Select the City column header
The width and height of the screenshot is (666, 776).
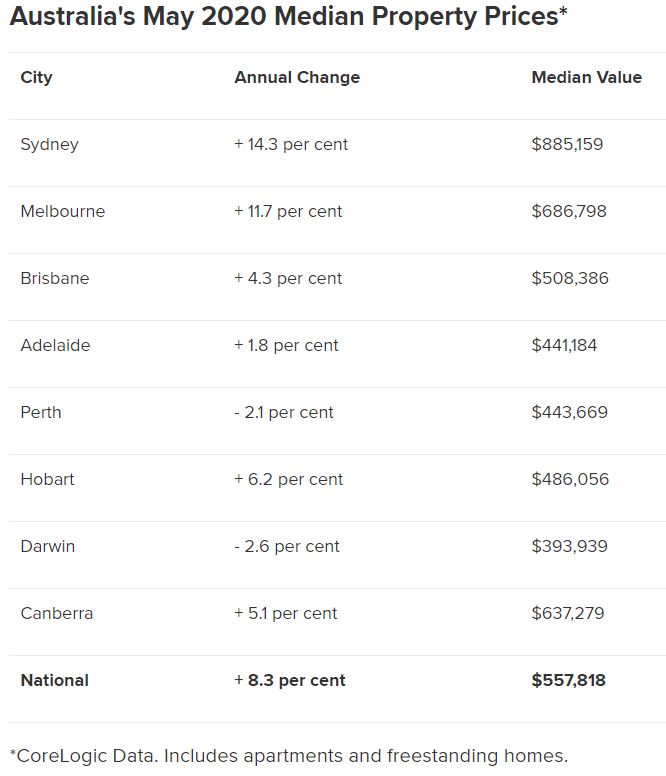click(36, 78)
